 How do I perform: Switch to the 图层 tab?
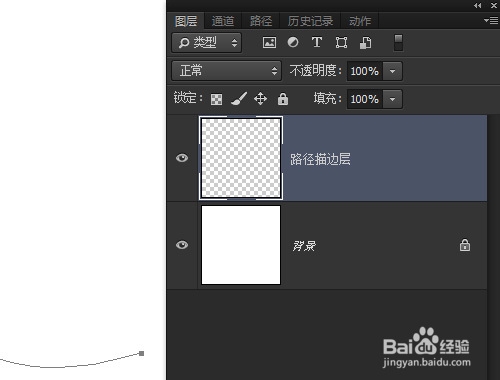[186, 21]
